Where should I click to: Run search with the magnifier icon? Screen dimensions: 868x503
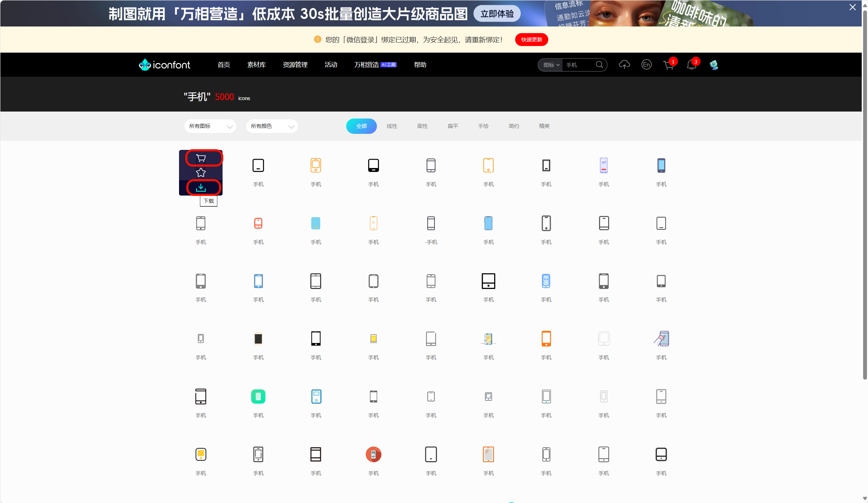point(599,64)
